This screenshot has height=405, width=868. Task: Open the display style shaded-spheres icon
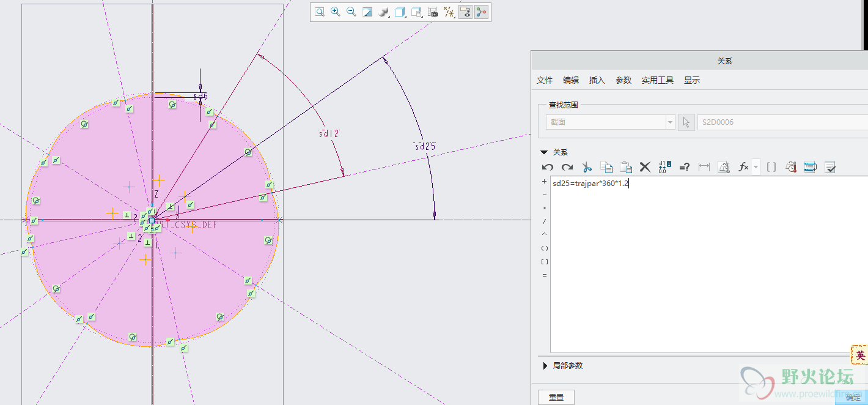point(384,12)
